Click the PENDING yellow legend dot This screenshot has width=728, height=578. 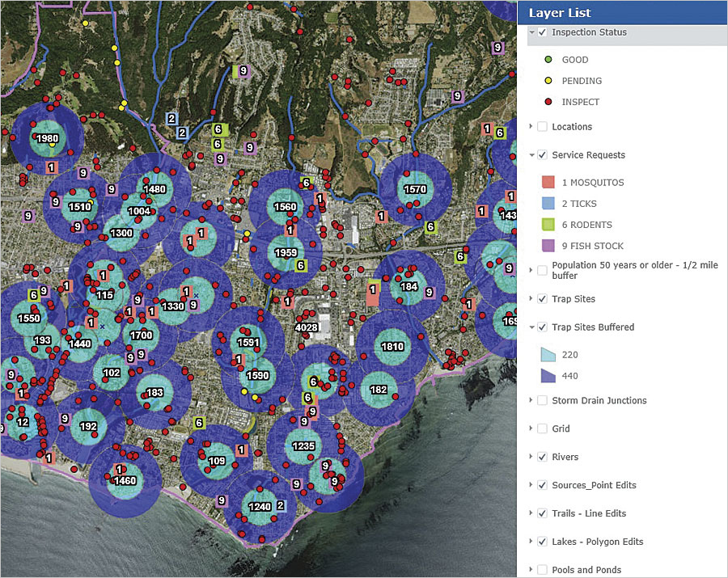pos(548,81)
